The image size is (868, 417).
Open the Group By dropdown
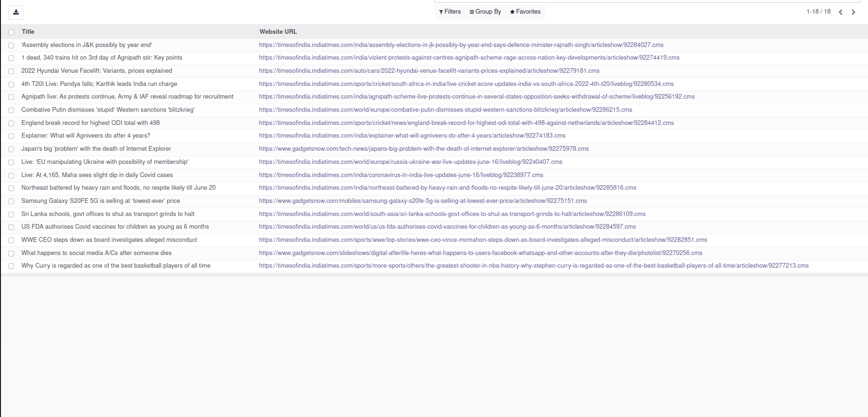(485, 12)
